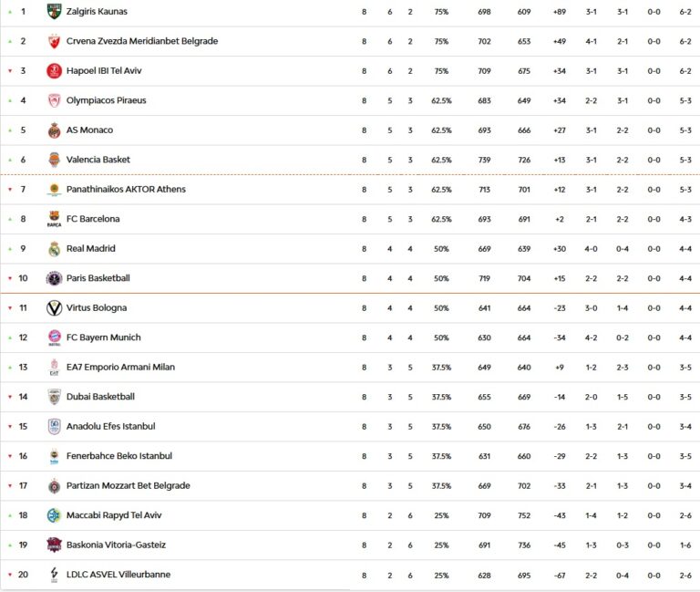Open Fenerbahce Beko Istanbul team page
Viewport: 700px width, 592px height.
coord(118,456)
